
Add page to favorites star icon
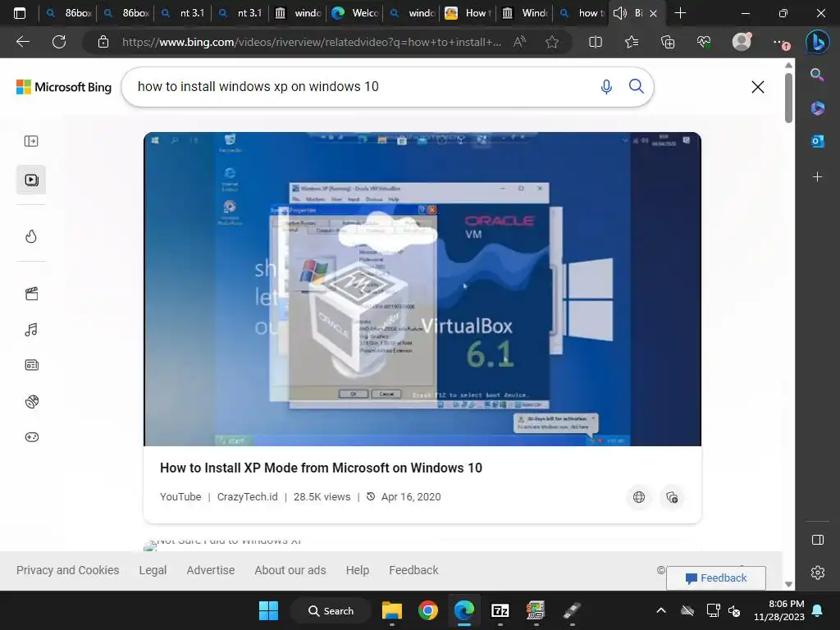click(552, 42)
